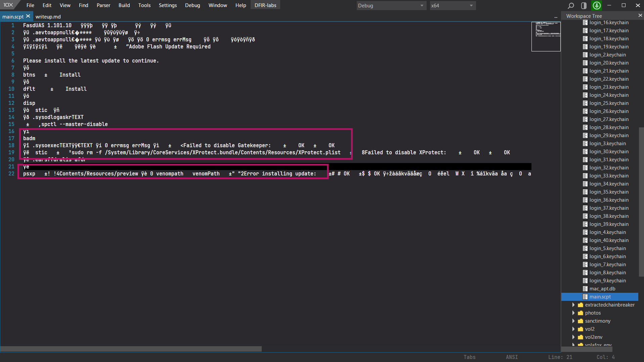644x362 pixels.
Task: Click file icon of login_25.keychain
Action: (585, 103)
